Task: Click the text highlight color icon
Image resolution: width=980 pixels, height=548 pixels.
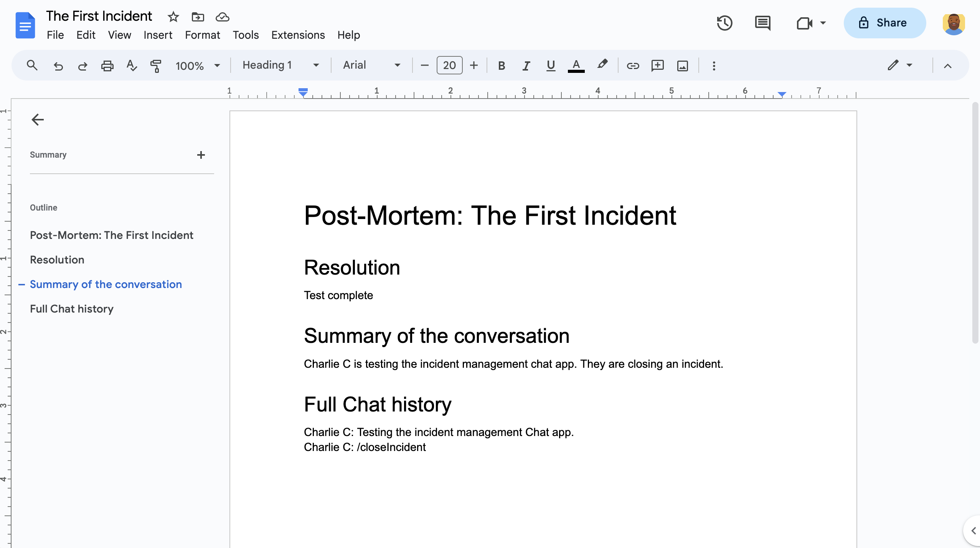Action: (602, 65)
